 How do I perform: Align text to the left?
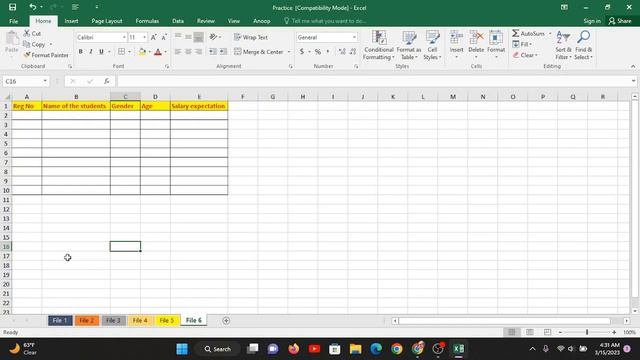coord(178,52)
